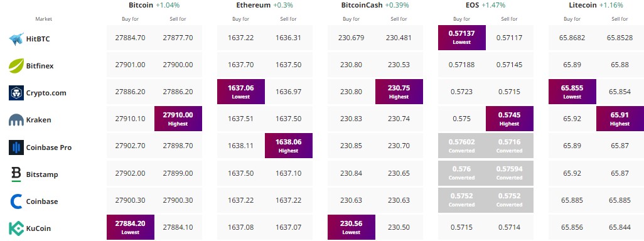644x241 pixels.
Task: Click the Kraken purple logo icon
Action: click(16, 120)
